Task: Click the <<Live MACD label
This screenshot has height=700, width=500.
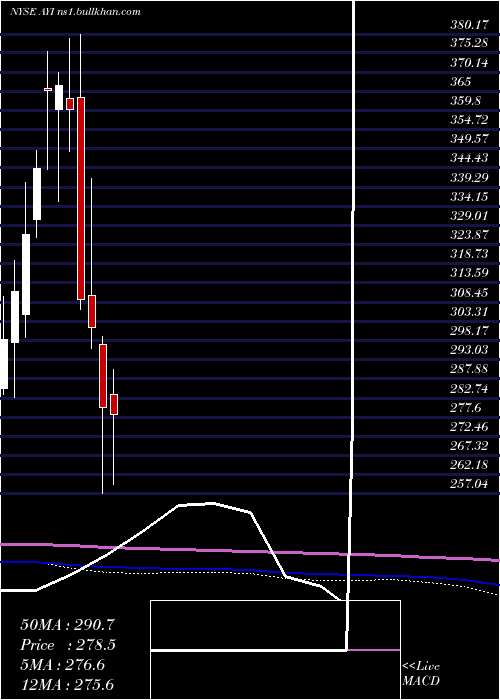Action: (x=421, y=673)
